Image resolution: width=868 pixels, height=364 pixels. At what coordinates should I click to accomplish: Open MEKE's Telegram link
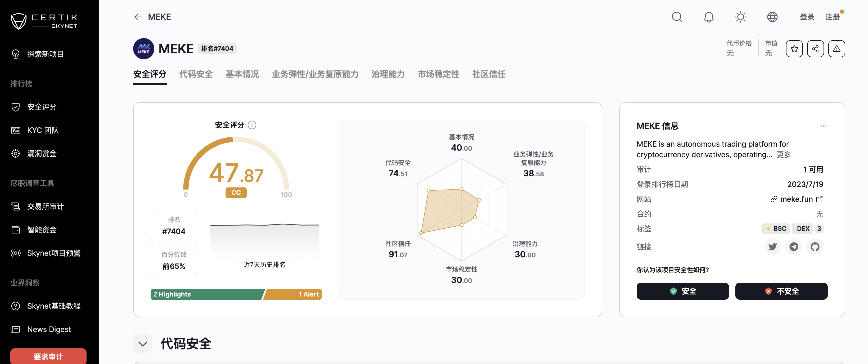[x=794, y=247]
